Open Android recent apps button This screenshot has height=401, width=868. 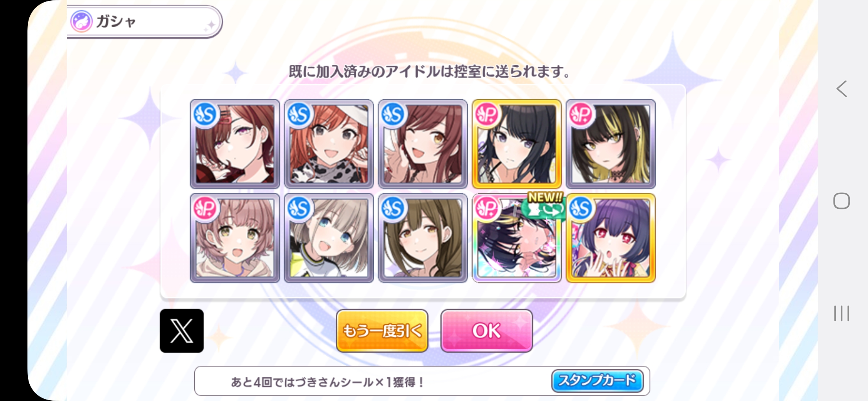841,313
